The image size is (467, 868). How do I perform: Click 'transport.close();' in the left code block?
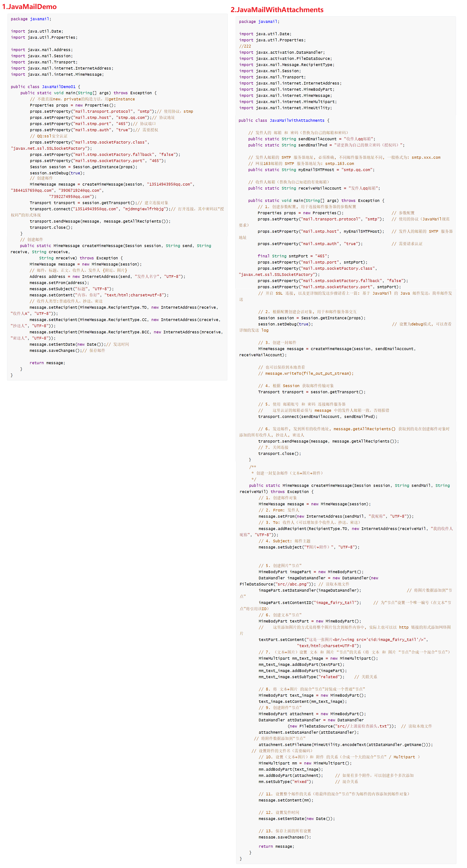(x=51, y=227)
